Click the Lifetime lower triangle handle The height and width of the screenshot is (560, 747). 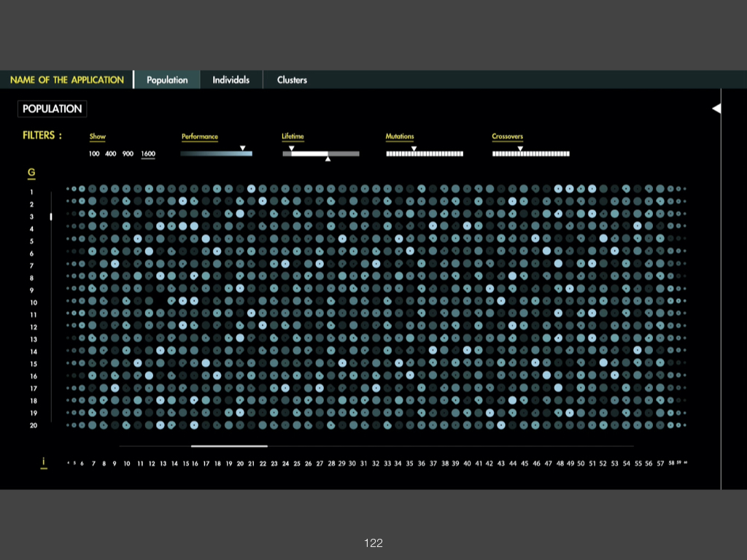(x=328, y=159)
